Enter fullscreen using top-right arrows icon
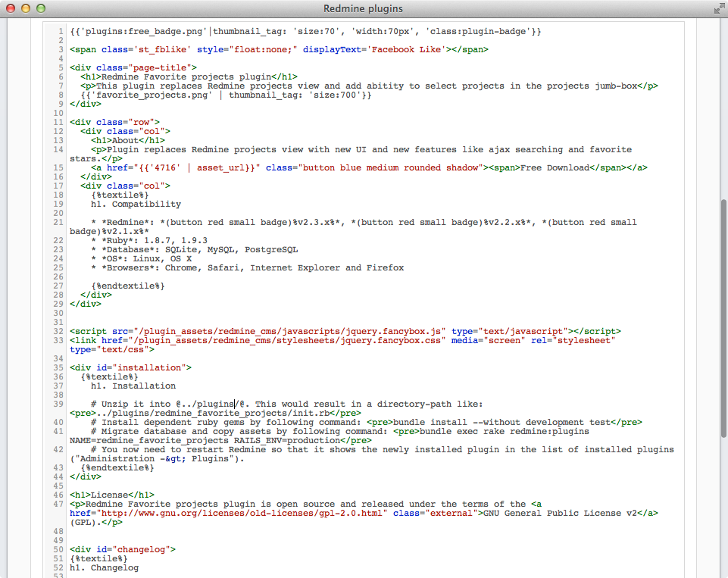Screen dimensions: 728x578 tap(718, 8)
